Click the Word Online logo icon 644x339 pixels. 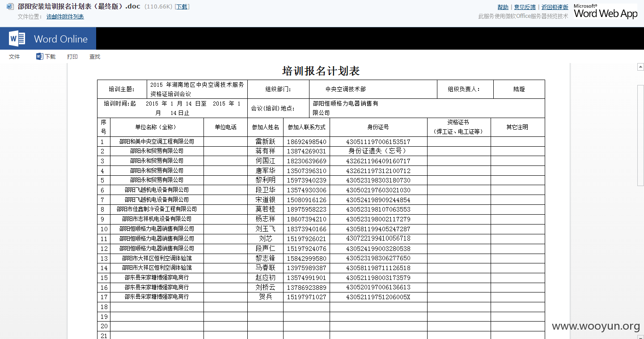(17, 38)
